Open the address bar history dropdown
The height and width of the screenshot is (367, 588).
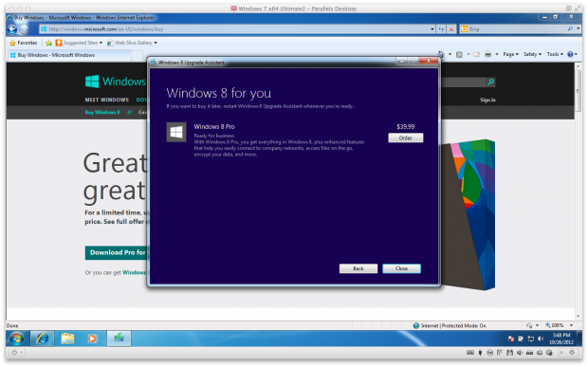(x=432, y=28)
